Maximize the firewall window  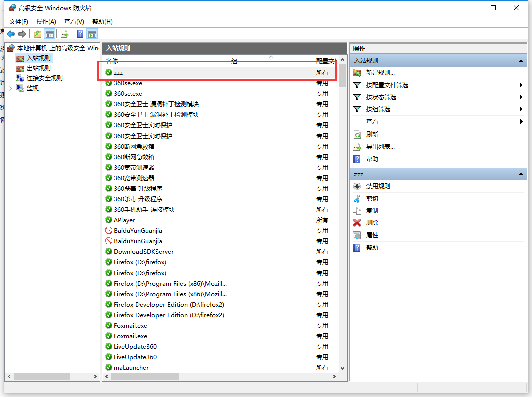[493, 8]
